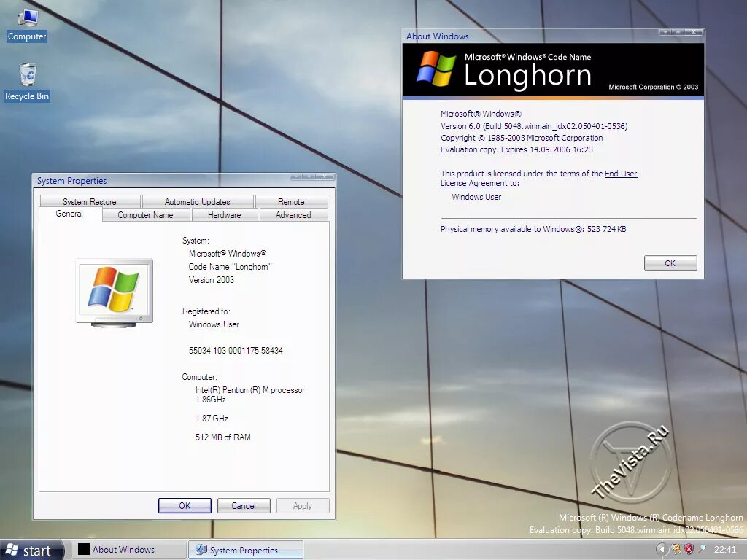The height and width of the screenshot is (560, 747).
Task: Click the Longhorn logo in About Windows
Action: pos(438,69)
